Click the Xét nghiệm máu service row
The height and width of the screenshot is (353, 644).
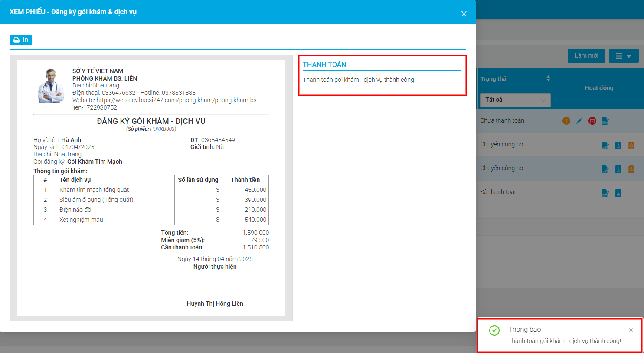click(151, 220)
